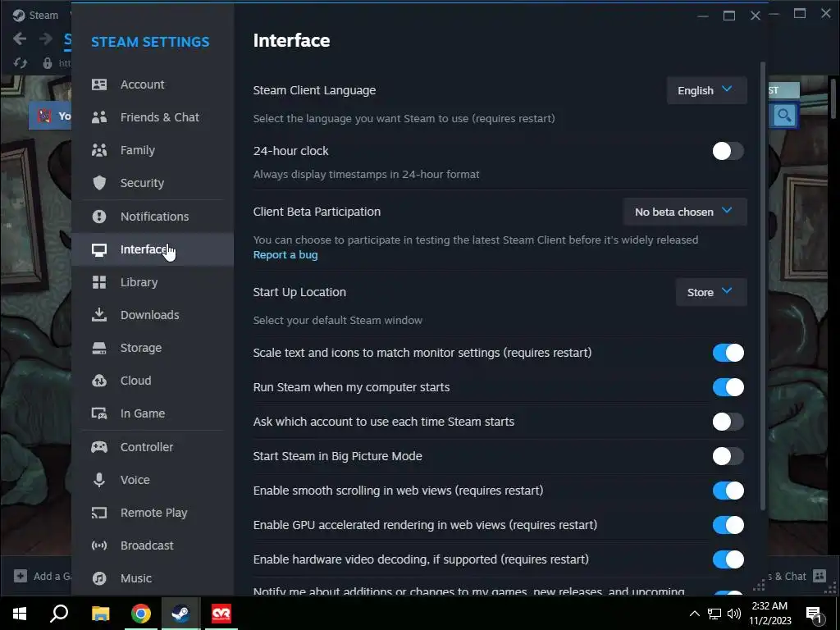The width and height of the screenshot is (840, 630).
Task: Select Downloads in the settings sidebar
Action: pos(153,315)
